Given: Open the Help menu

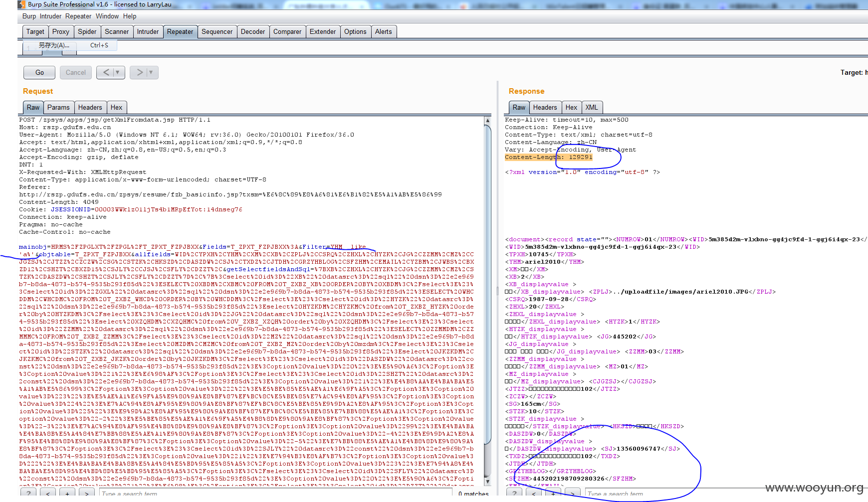Looking at the screenshot, I should pos(130,16).
